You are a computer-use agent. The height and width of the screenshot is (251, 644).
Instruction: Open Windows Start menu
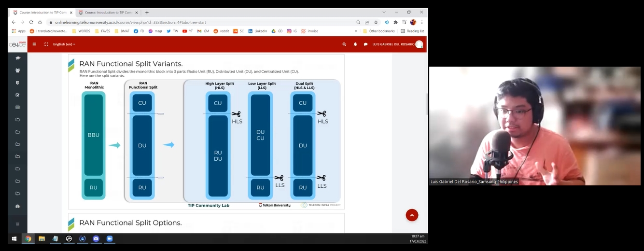click(x=14, y=238)
